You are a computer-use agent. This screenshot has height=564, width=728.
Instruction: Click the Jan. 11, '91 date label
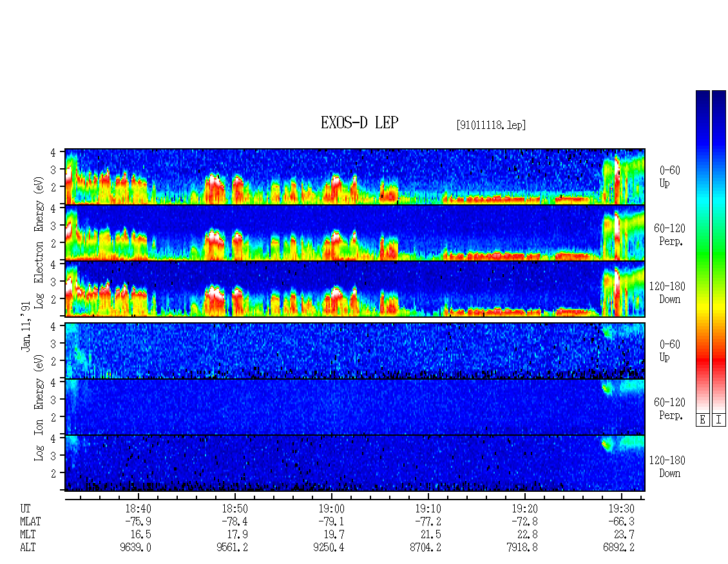[x=26, y=327]
